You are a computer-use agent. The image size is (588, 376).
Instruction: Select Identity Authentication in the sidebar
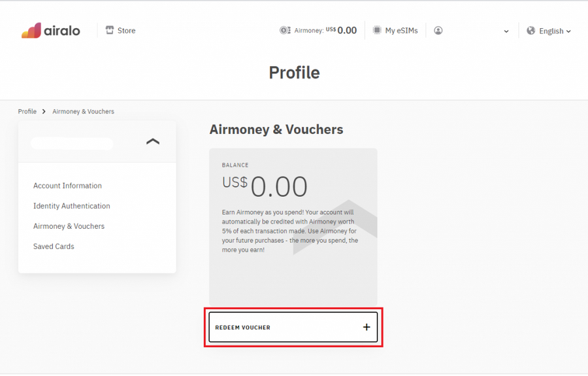[71, 206]
